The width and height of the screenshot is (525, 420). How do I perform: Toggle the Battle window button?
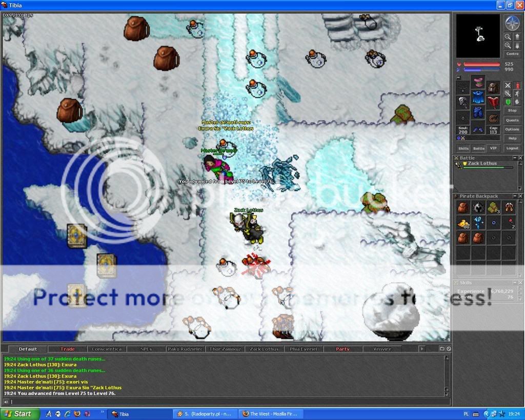(x=478, y=148)
